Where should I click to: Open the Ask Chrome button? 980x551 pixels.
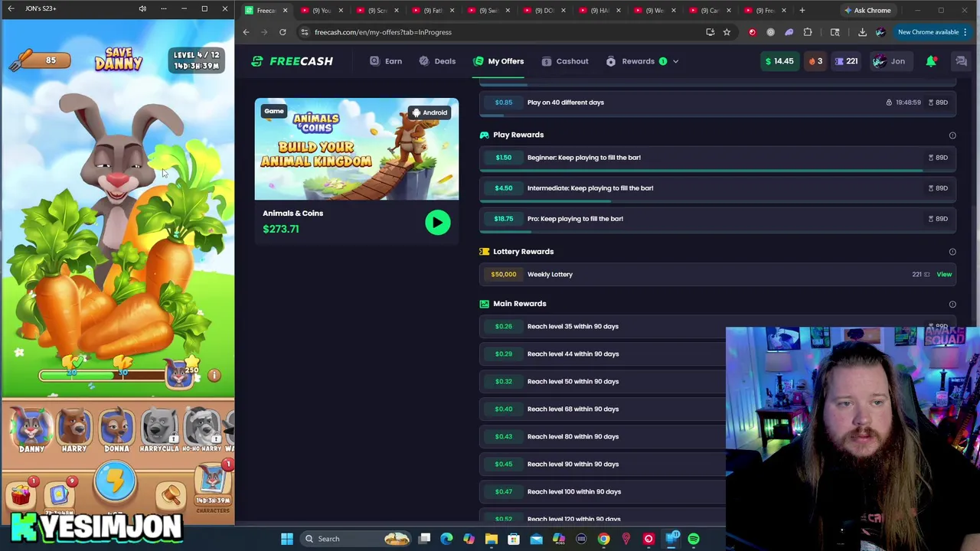pos(867,11)
